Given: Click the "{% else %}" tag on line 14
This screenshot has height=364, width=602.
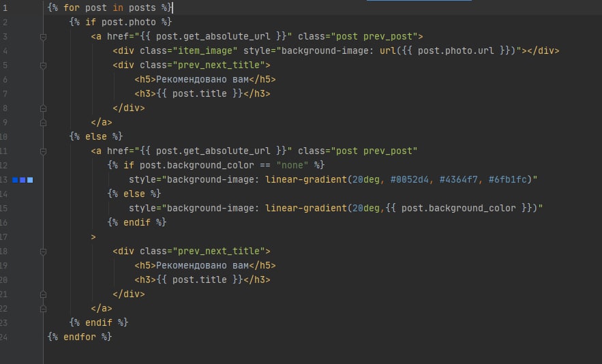Looking at the screenshot, I should 134,194.
